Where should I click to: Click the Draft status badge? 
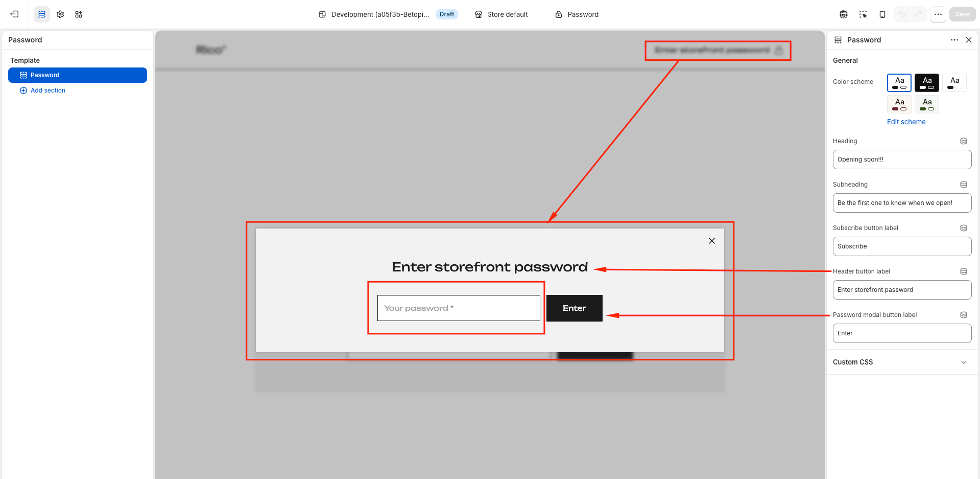pyautogui.click(x=446, y=14)
